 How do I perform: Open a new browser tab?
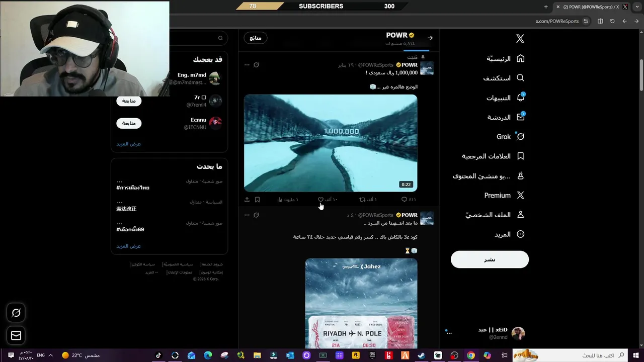546,7
